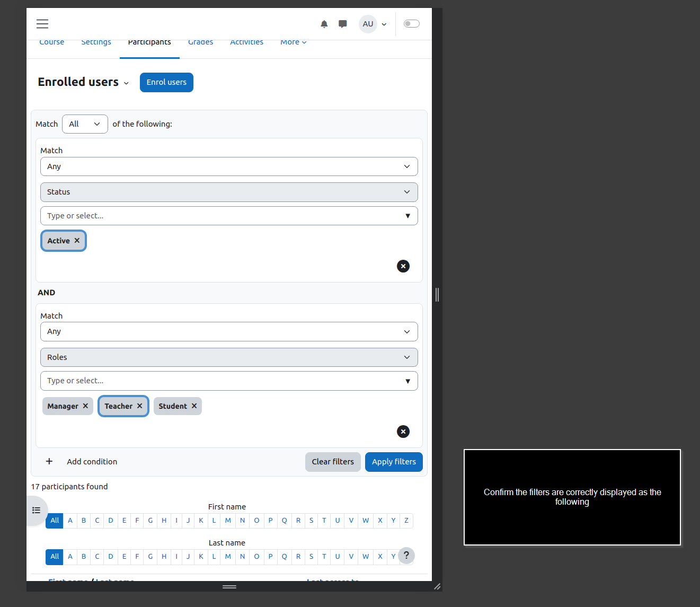Viewport: 700px width, 607px height.
Task: Toggle the edit mode switch
Action: pyautogui.click(x=412, y=23)
